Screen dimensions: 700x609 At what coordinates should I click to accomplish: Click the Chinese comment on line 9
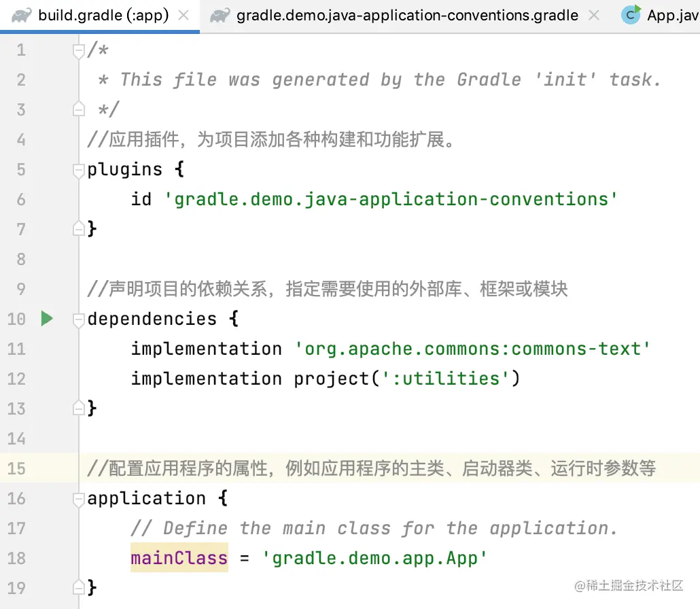click(x=328, y=289)
